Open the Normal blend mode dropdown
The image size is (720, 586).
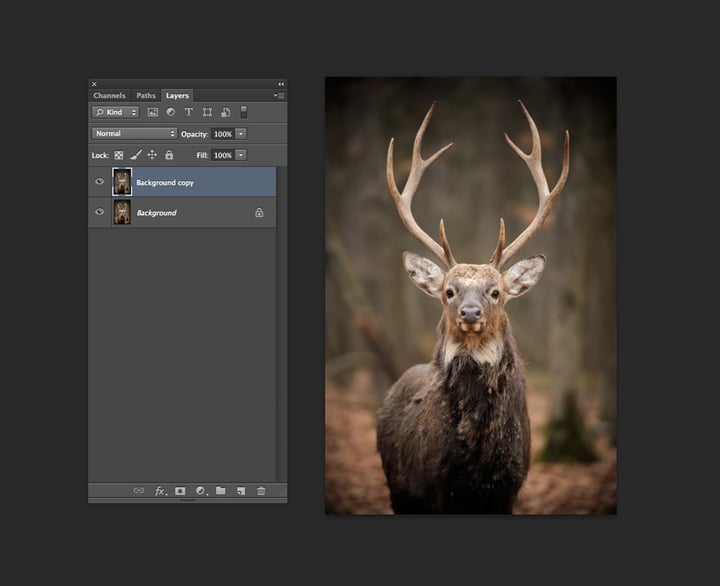click(x=135, y=134)
